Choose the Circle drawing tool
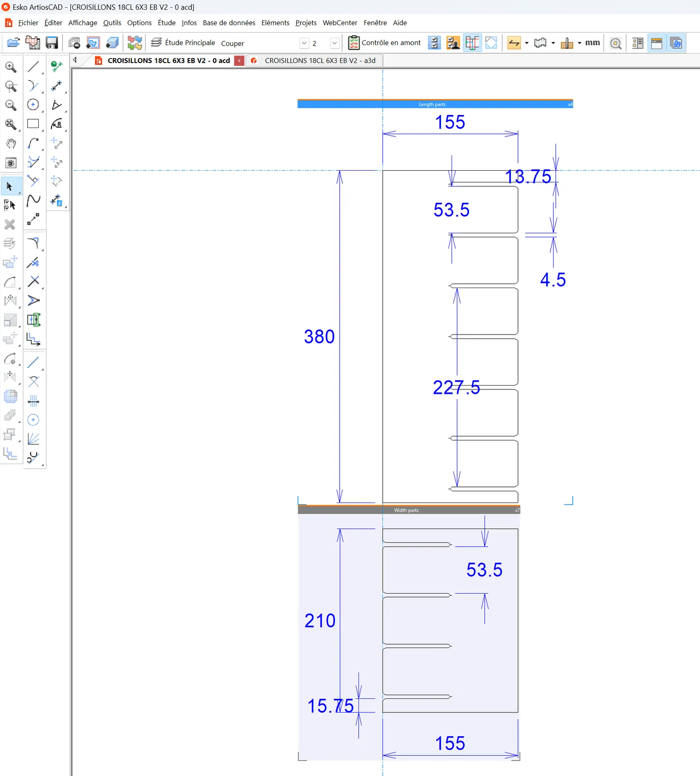This screenshot has height=776, width=700. (x=33, y=105)
